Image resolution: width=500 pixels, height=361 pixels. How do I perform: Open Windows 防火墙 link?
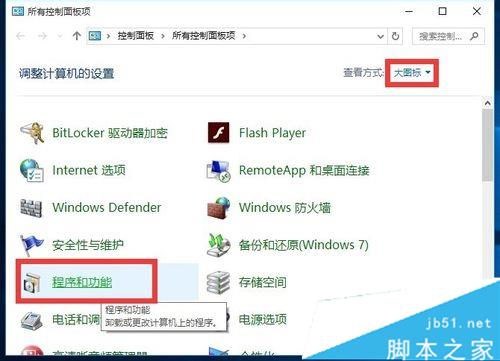285,208
